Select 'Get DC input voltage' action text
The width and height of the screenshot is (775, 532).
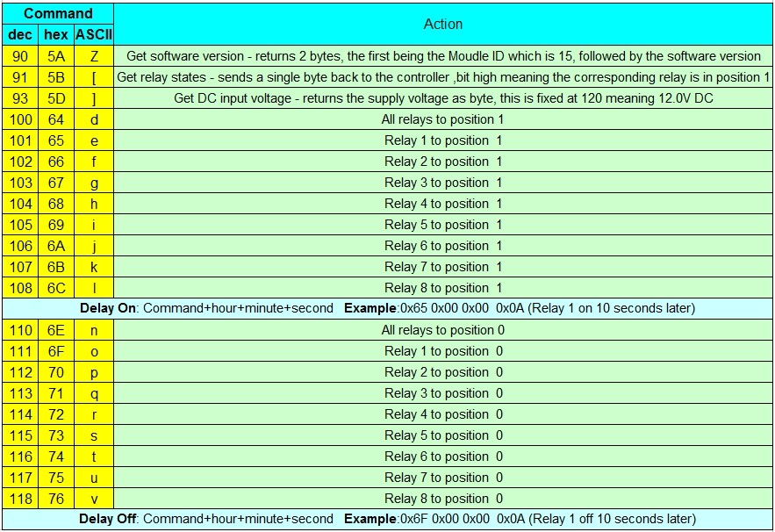tap(443, 98)
